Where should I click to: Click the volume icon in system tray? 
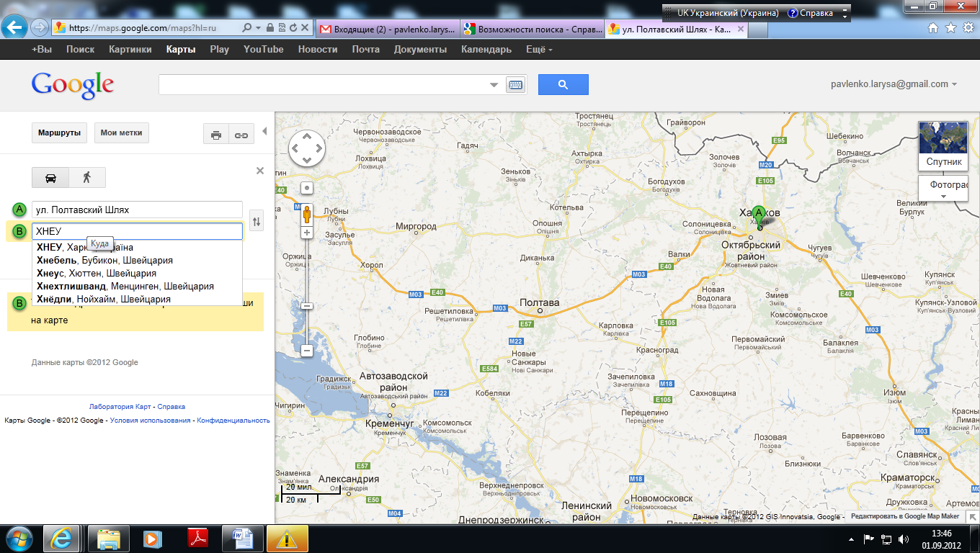904,539
